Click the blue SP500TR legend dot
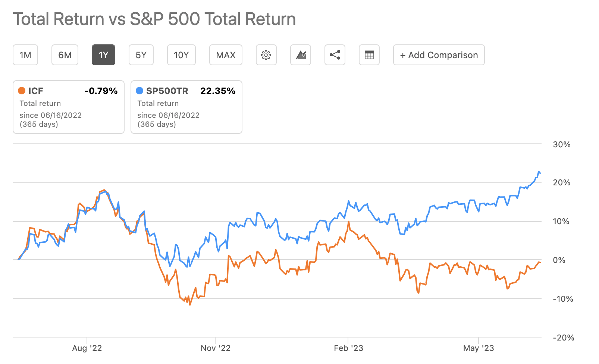This screenshot has height=364, width=599. pyautogui.click(x=139, y=91)
